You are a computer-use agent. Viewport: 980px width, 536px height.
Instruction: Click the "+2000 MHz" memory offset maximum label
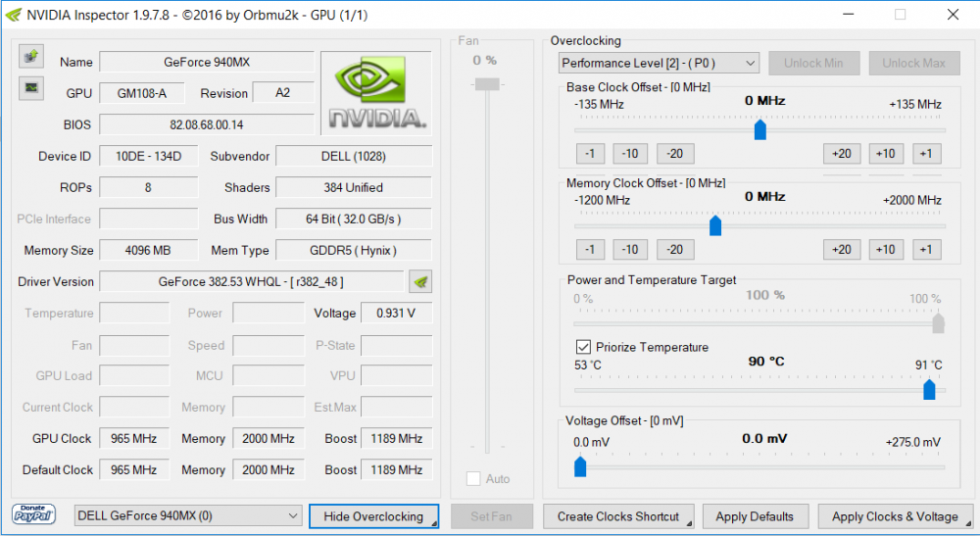click(912, 201)
